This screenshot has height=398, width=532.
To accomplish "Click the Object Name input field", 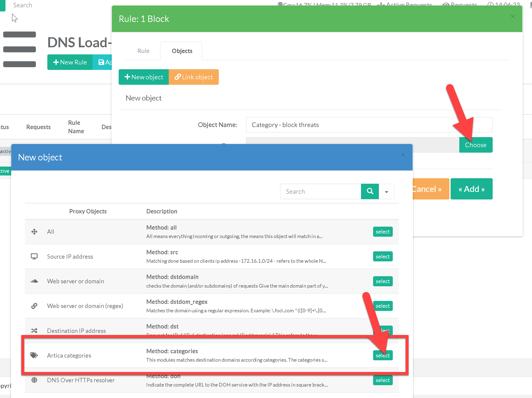I will 369,125.
